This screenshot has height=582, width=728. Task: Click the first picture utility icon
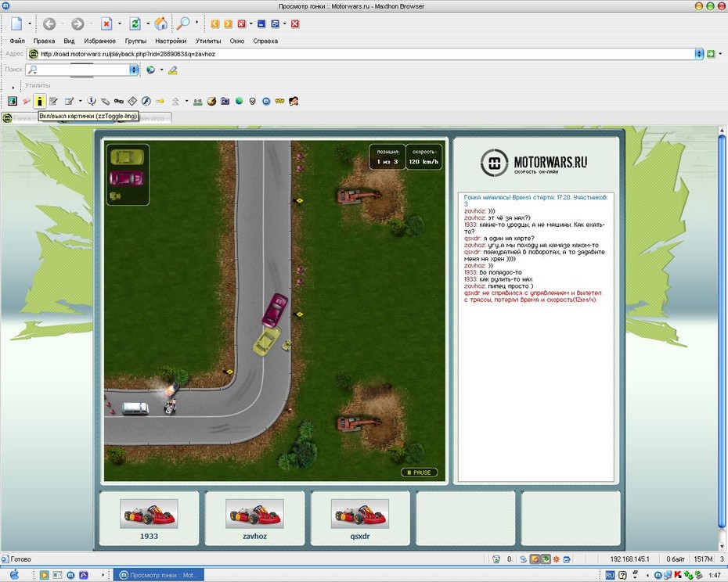tap(12, 101)
